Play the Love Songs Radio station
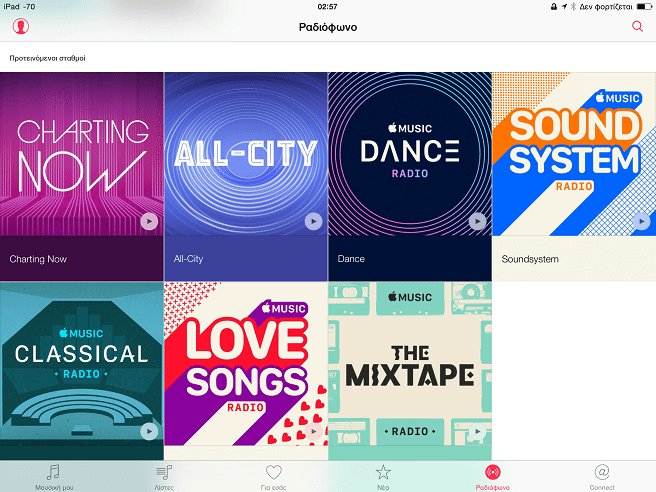Screen dimensions: 656x492 [x=313, y=431]
